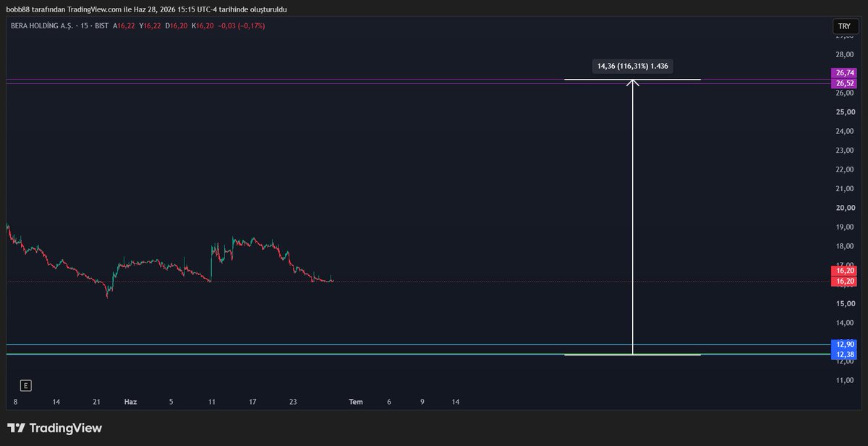Viewport: 868px width, 446px height.
Task: Click the date 21 on time axis
Action: coord(96,401)
